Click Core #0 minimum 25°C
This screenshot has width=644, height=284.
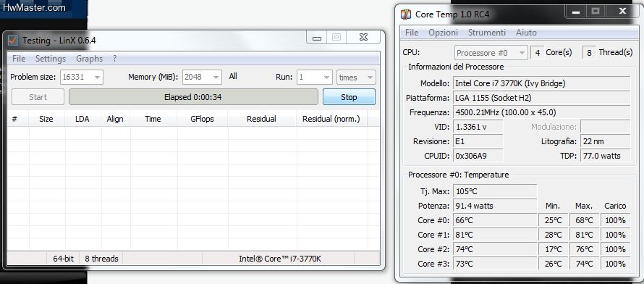tap(554, 220)
